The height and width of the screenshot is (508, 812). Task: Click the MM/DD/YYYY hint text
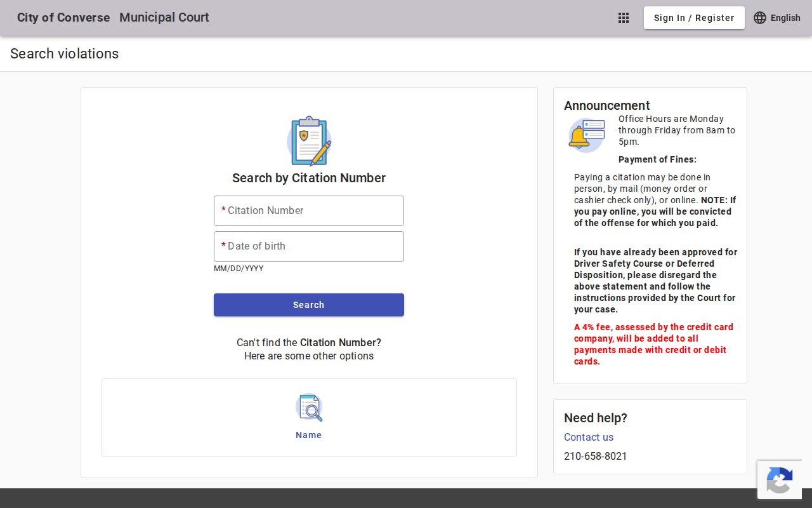[x=239, y=269]
